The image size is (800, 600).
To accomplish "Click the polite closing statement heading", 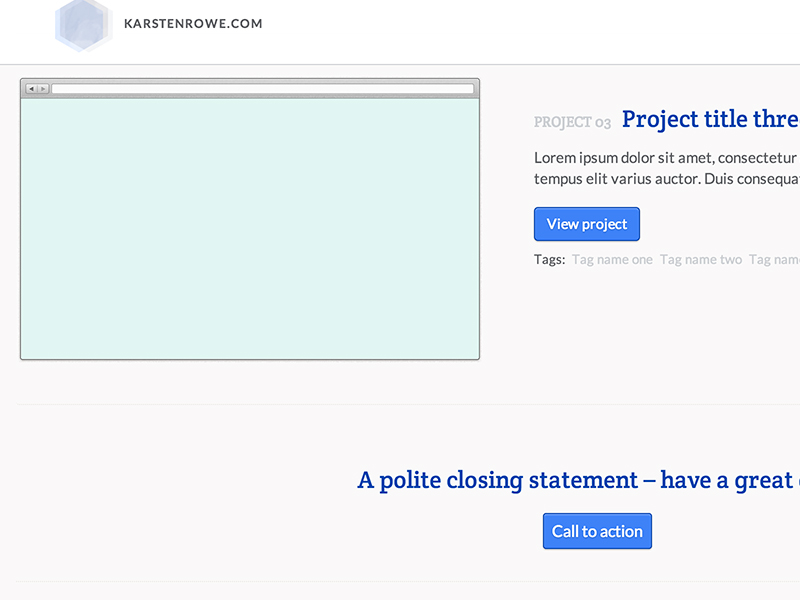I will pos(579,480).
